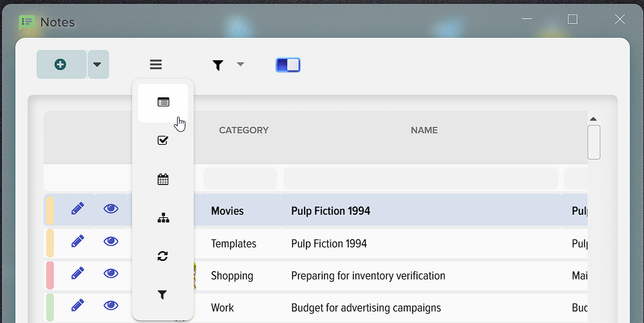Edit the Movies Pulp Fiction 1994 note
Viewport: 644px width, 323px height.
(78, 208)
